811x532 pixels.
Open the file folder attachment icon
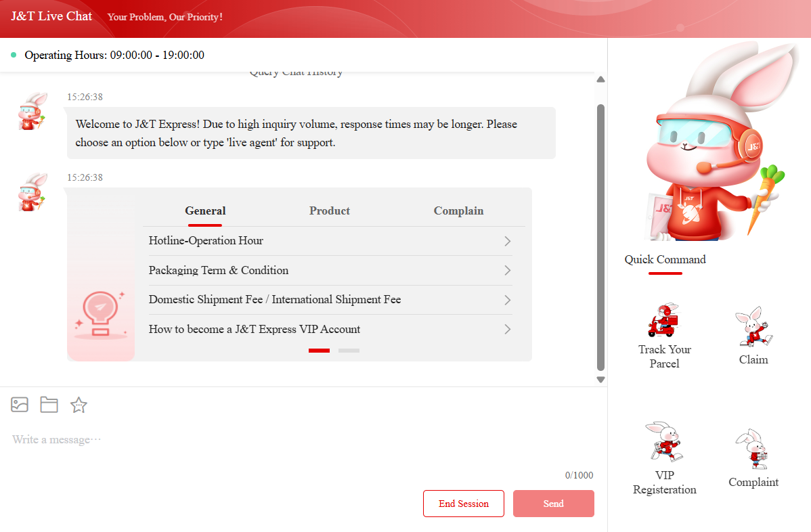[49, 405]
